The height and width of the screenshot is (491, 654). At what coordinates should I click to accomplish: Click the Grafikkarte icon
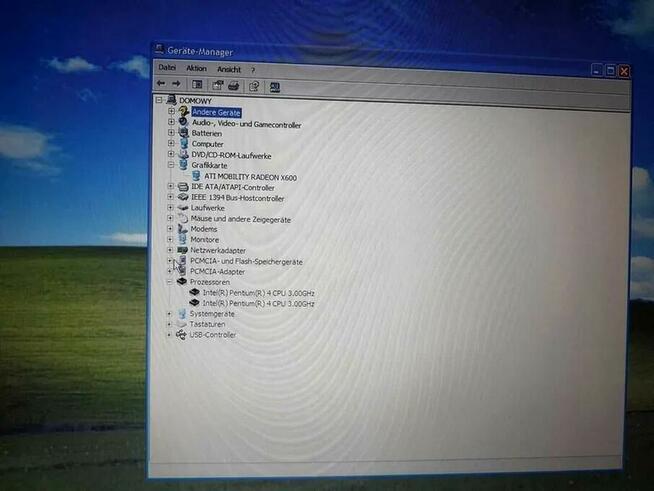183,165
